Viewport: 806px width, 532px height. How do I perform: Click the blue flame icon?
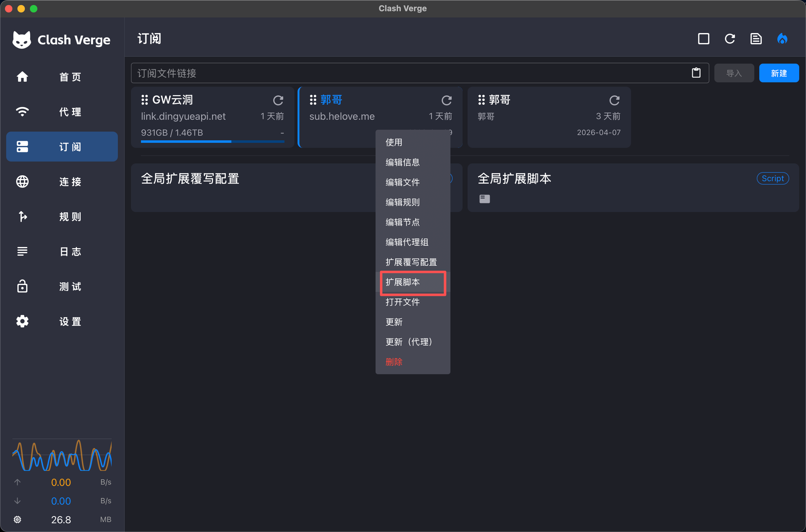(782, 39)
